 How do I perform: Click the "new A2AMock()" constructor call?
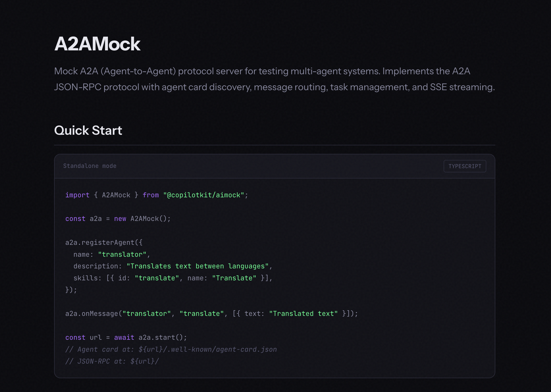(142, 219)
